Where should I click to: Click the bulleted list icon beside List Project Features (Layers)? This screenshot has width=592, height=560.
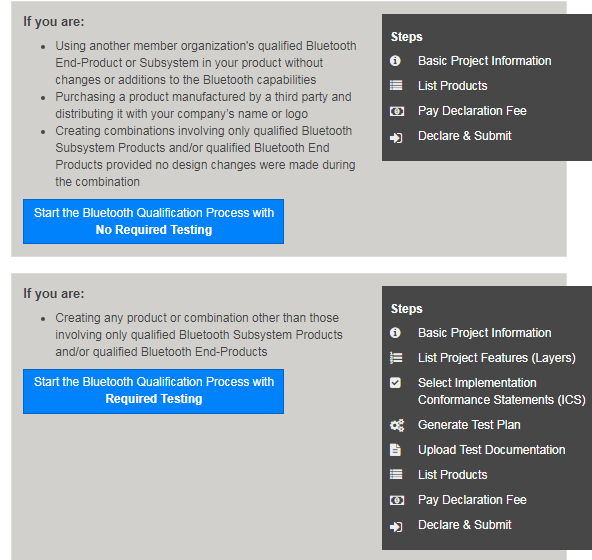pyautogui.click(x=396, y=358)
